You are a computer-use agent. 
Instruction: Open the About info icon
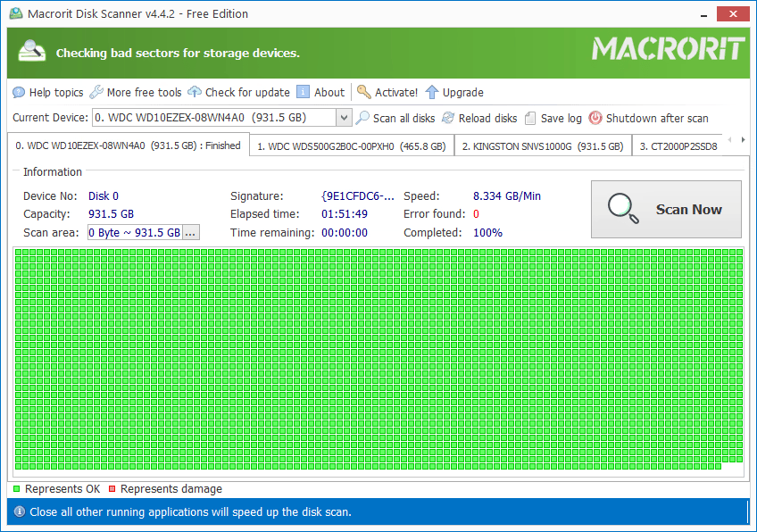[x=304, y=92]
